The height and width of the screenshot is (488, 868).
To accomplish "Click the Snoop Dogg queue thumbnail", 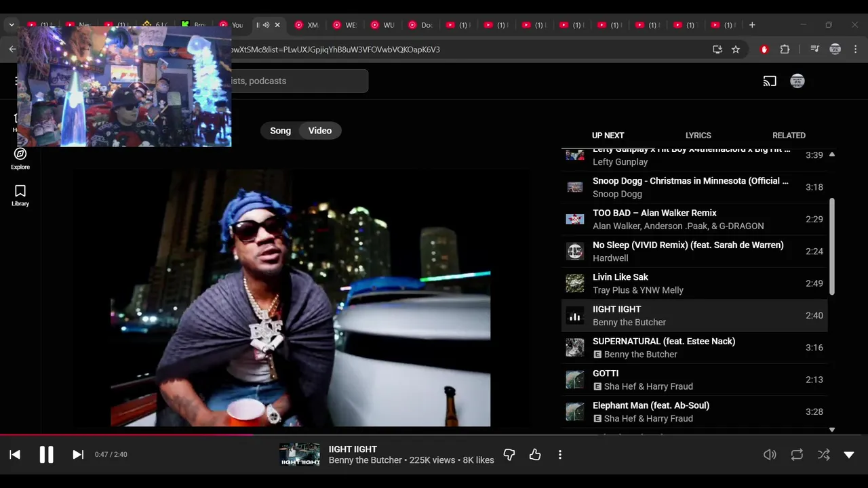I will point(575,187).
